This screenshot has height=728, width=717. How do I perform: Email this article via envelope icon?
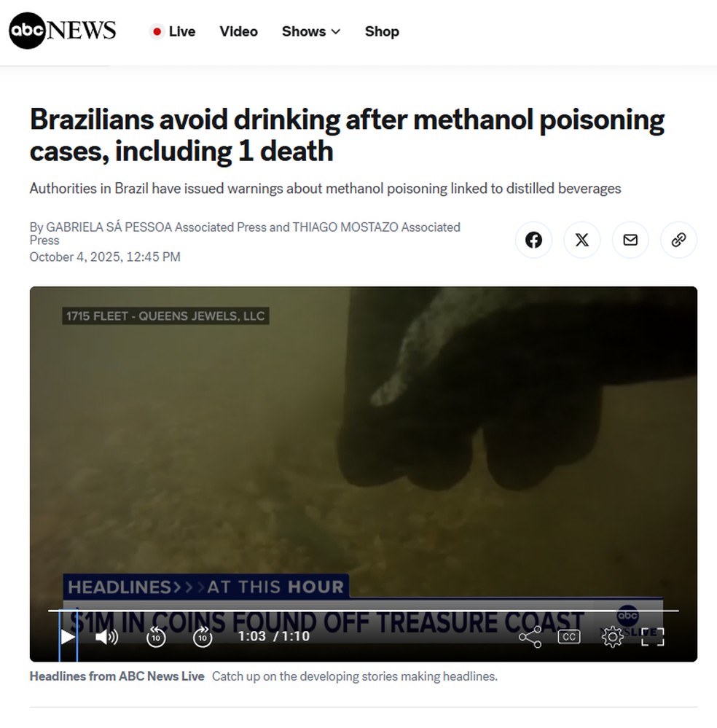[630, 240]
